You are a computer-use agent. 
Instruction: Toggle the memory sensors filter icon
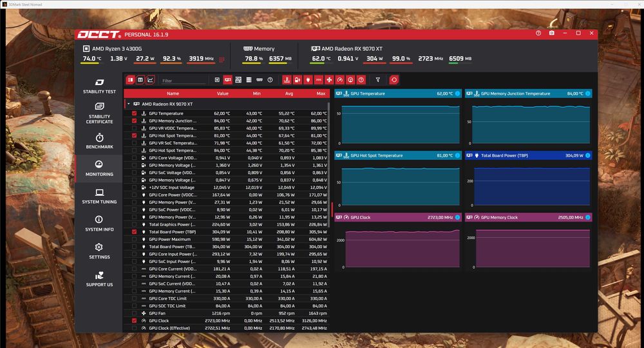[x=260, y=80]
